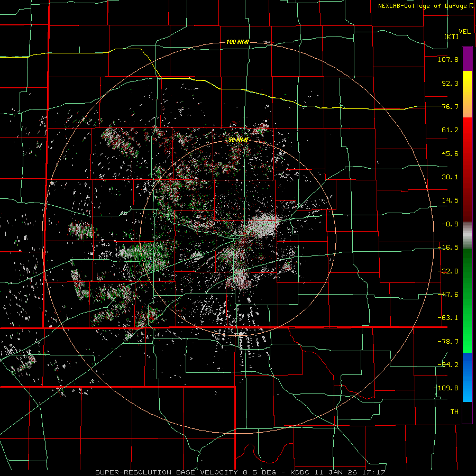Pick the blue segment of velocity color bar

(x=467, y=377)
